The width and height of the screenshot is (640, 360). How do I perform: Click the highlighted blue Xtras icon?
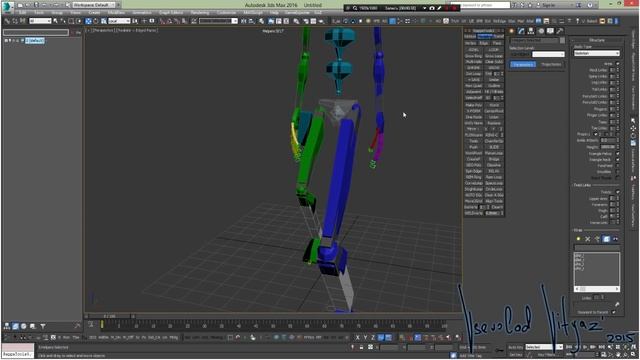click(606, 239)
